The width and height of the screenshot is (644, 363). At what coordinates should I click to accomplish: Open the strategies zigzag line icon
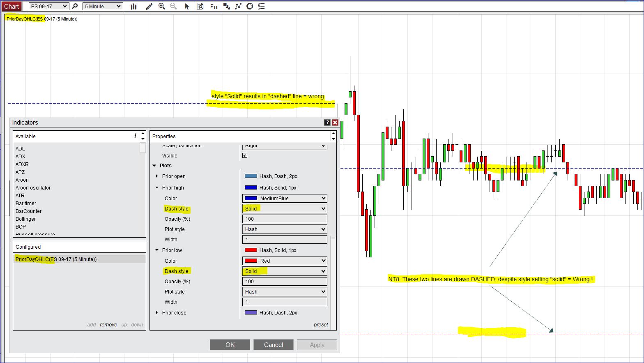(238, 6)
